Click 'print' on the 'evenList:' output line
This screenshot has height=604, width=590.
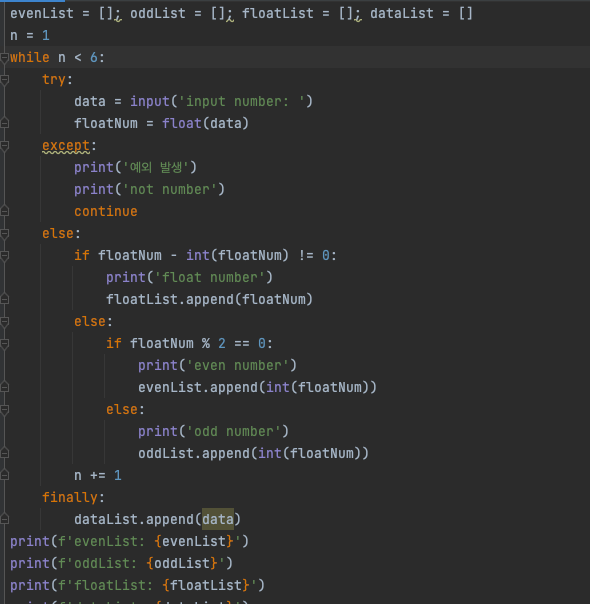(x=30, y=541)
